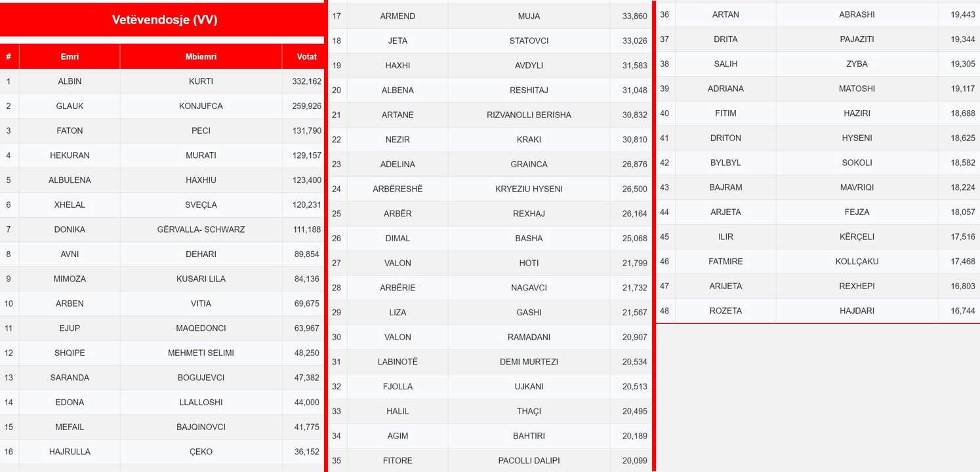Click the name MIMOZA in row 9
The width and height of the screenshot is (980, 472).
[70, 279]
